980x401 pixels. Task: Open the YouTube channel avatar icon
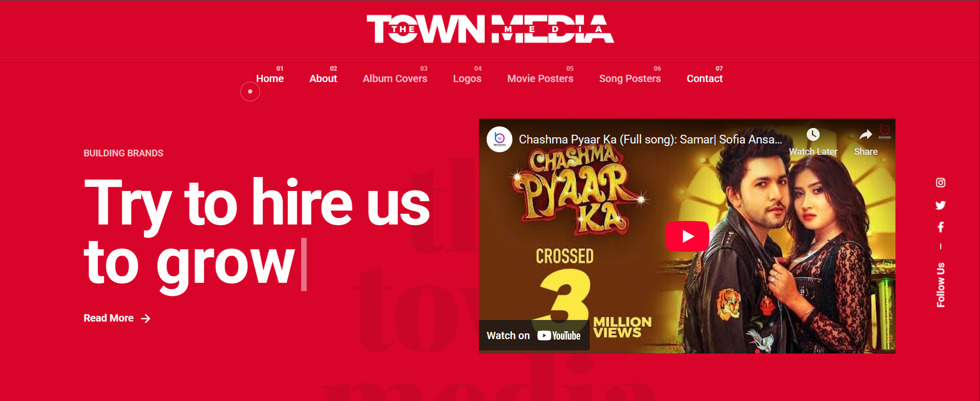pos(500,139)
